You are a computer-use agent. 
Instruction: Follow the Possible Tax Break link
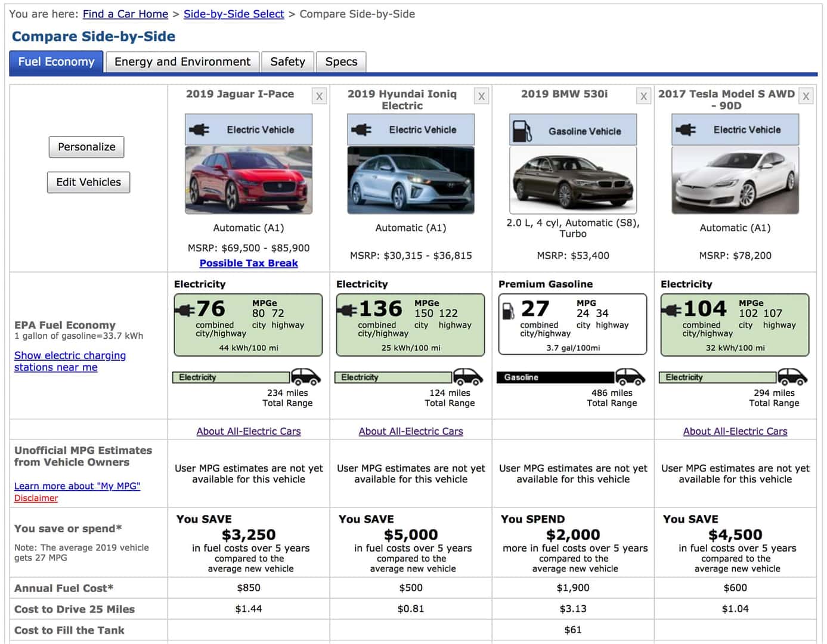tap(248, 263)
